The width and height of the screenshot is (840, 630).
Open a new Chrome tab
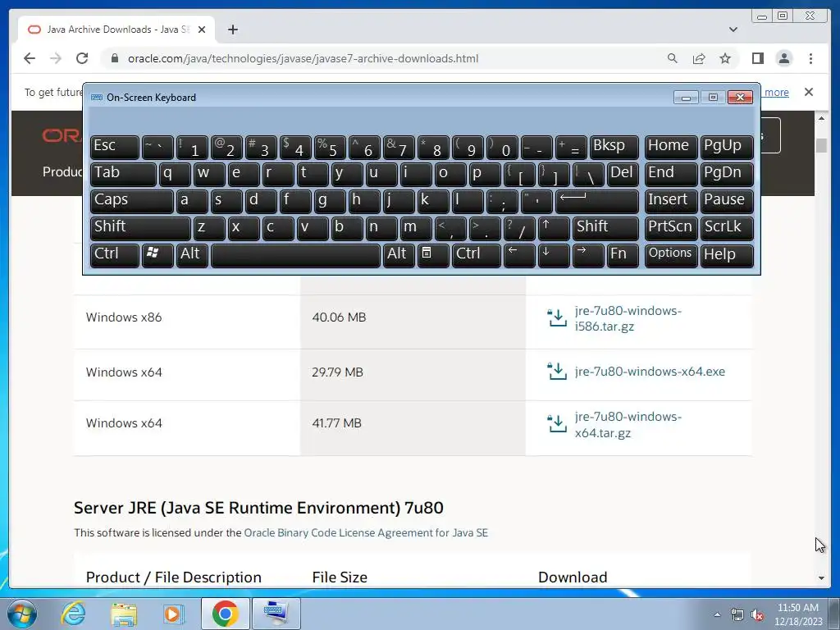[x=232, y=30]
